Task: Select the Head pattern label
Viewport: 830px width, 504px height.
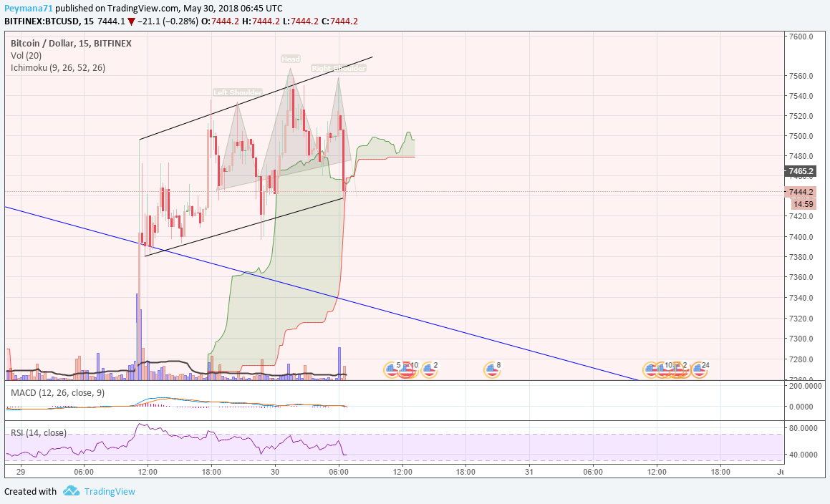Action: 291,59
